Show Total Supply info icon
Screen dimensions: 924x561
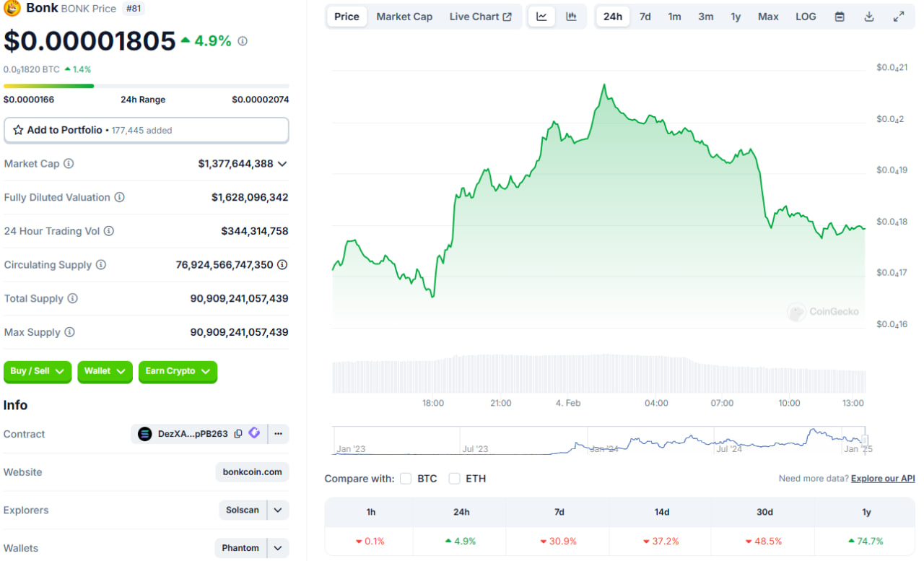[73, 298]
